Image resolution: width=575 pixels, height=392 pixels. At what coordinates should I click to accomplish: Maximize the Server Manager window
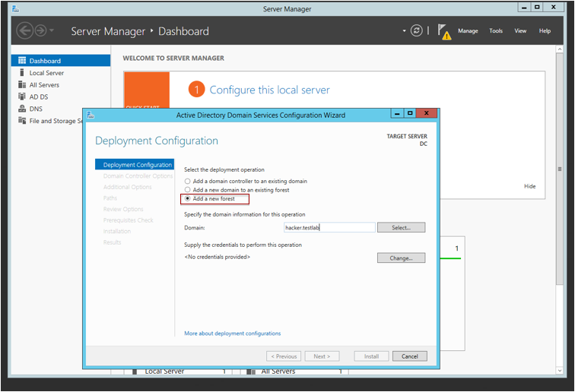coord(537,7)
